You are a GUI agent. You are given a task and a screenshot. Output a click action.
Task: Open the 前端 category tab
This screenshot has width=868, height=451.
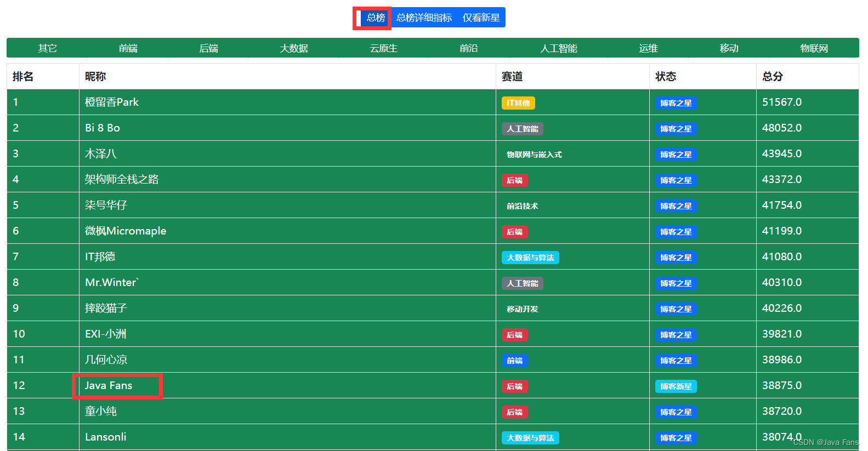[128, 48]
